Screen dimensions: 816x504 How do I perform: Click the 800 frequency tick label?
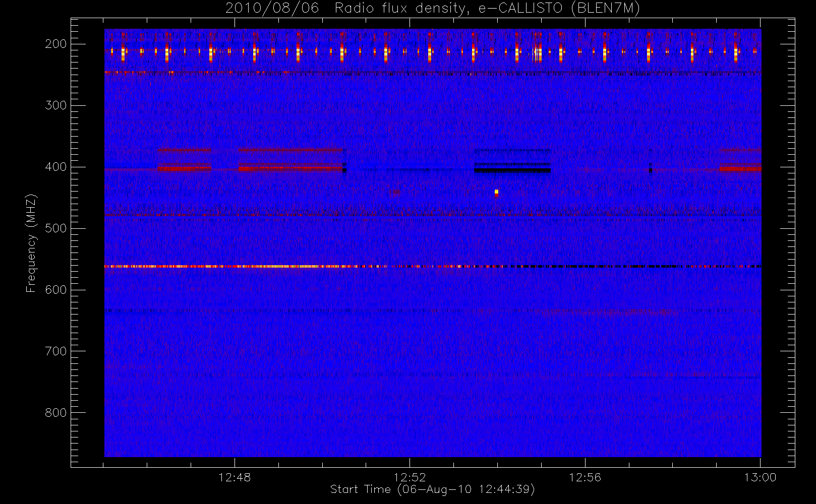point(55,413)
